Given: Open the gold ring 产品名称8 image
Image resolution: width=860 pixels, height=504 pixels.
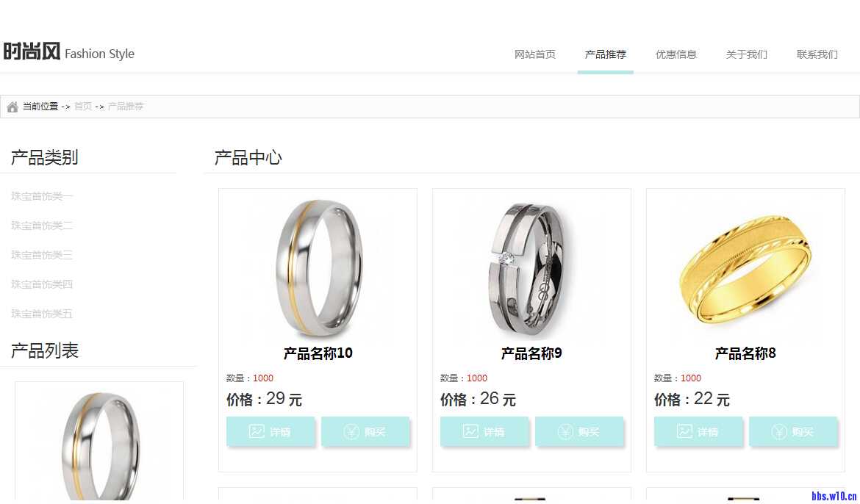Looking at the screenshot, I should [745, 269].
